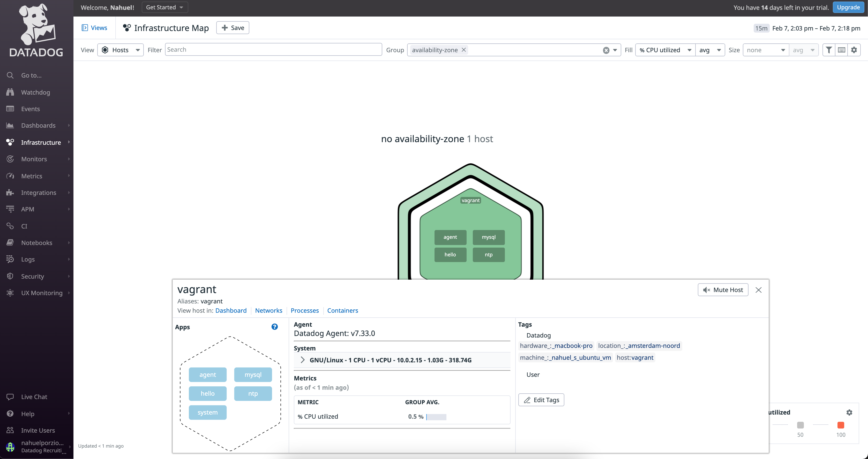
Task: Open the filter funnel icon in toolbar
Action: (829, 50)
